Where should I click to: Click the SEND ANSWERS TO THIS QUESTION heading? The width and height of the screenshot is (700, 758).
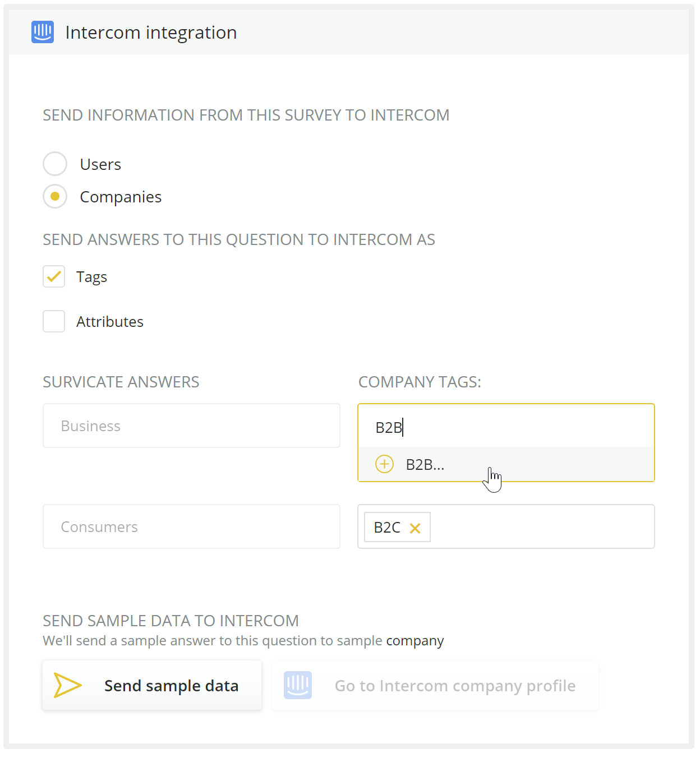click(239, 239)
